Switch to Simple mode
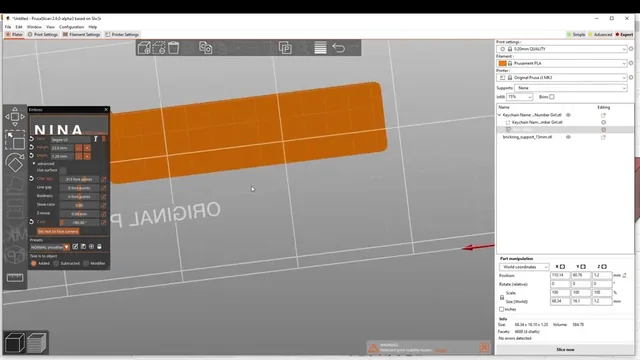Image resolution: width=640 pixels, height=360 pixels. point(576,35)
